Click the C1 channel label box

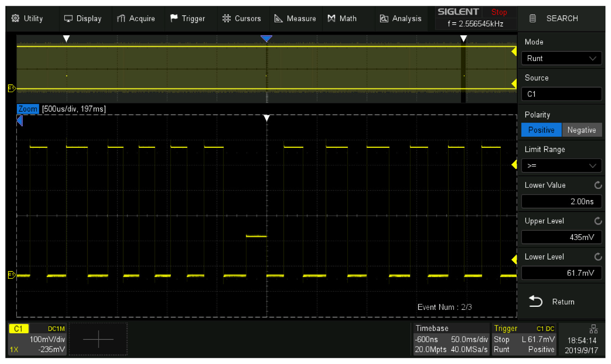coord(18,329)
